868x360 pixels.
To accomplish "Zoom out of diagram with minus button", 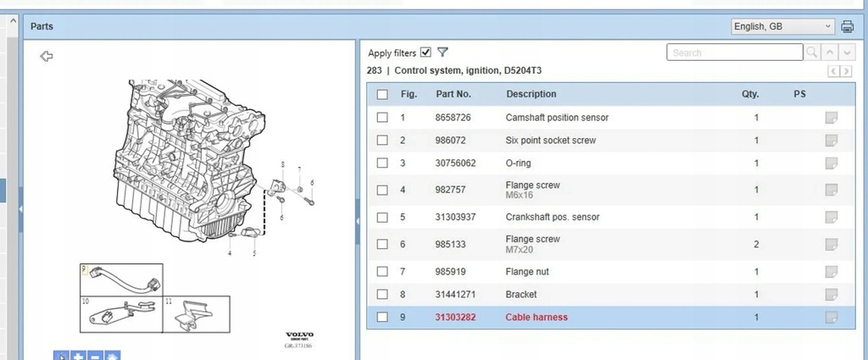I will point(95,356).
